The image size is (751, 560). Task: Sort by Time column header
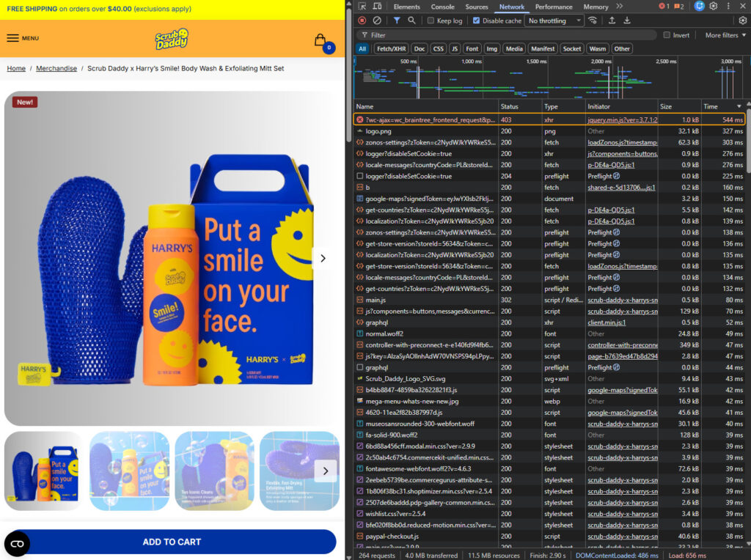click(x=722, y=106)
